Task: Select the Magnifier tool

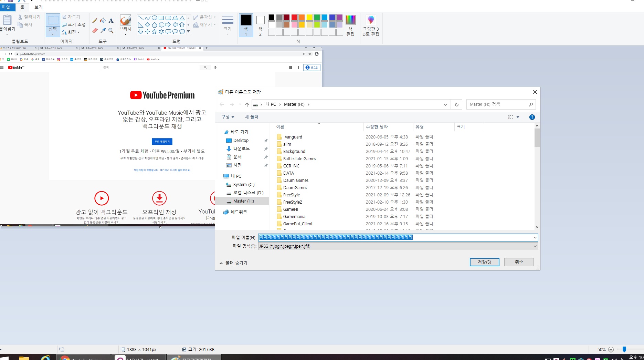Action: click(111, 31)
